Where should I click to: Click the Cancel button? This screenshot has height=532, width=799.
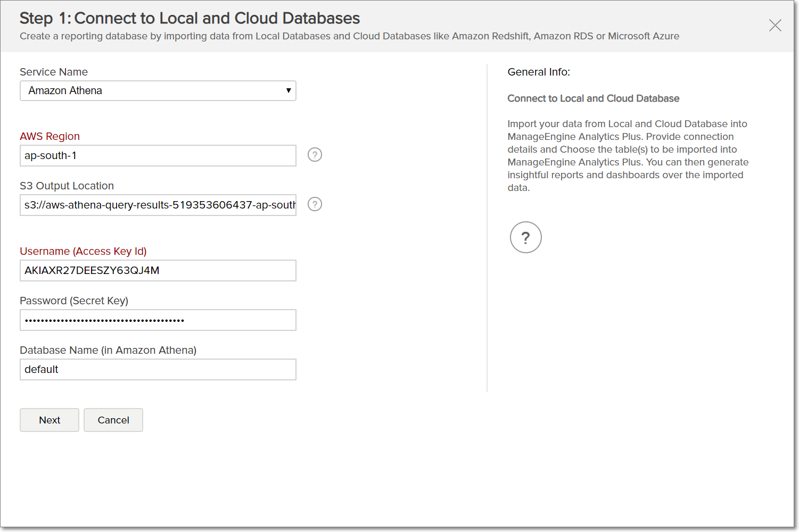(113, 420)
